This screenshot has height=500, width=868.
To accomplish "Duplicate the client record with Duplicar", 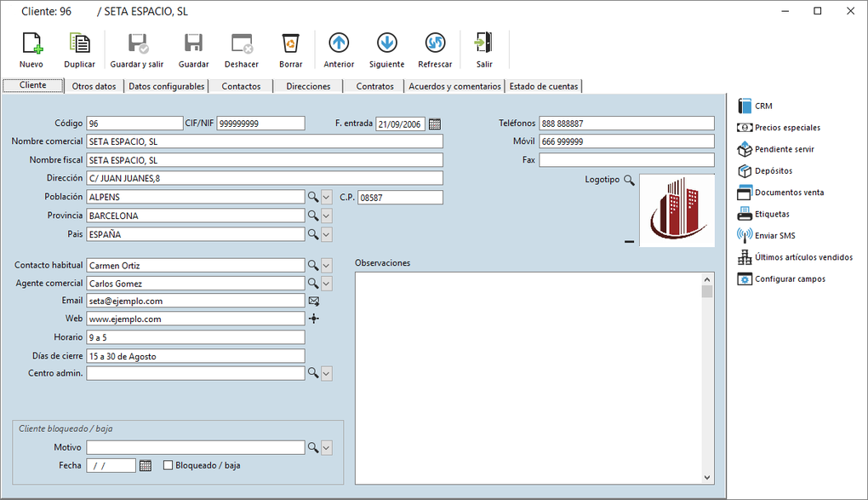I will pos(79,43).
